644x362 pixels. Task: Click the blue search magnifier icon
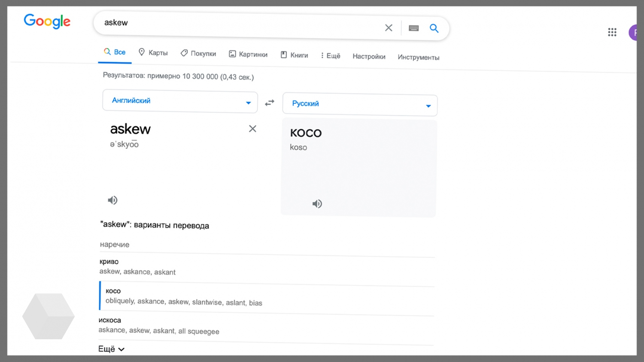pyautogui.click(x=434, y=28)
